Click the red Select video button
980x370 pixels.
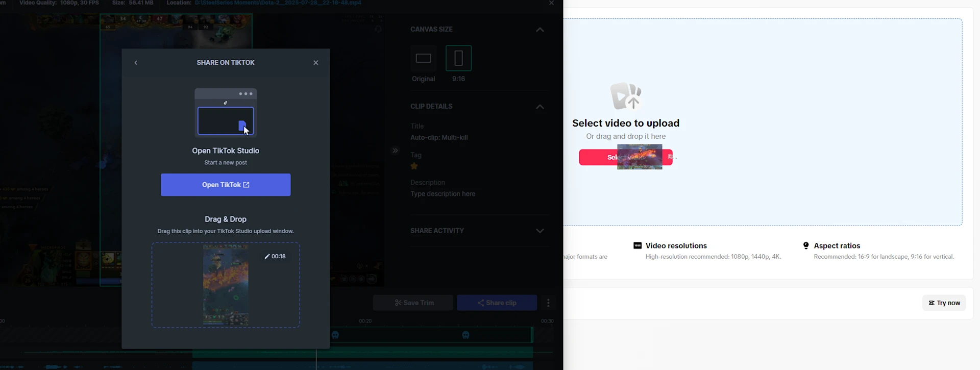coord(626,157)
